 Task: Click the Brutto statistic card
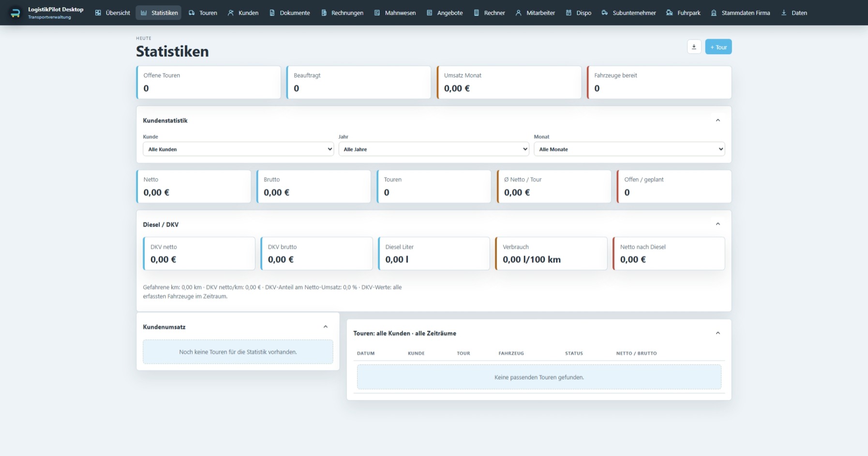click(x=314, y=186)
